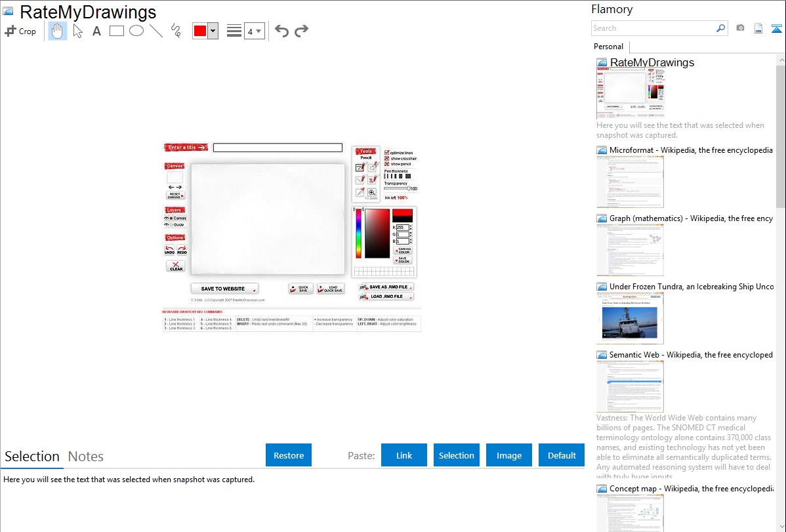
Task: Click the Semantic Web thumbnail
Action: coord(630,386)
